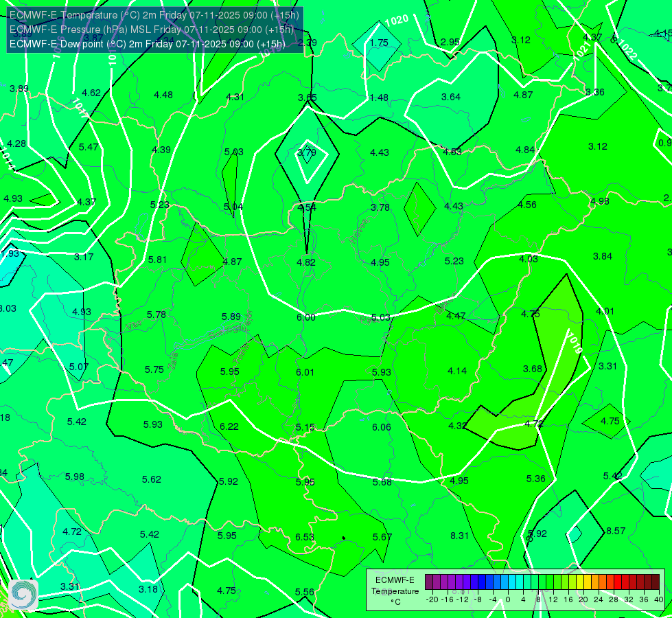
Task: Click the temperature value 6.06
Action: [x=382, y=427]
